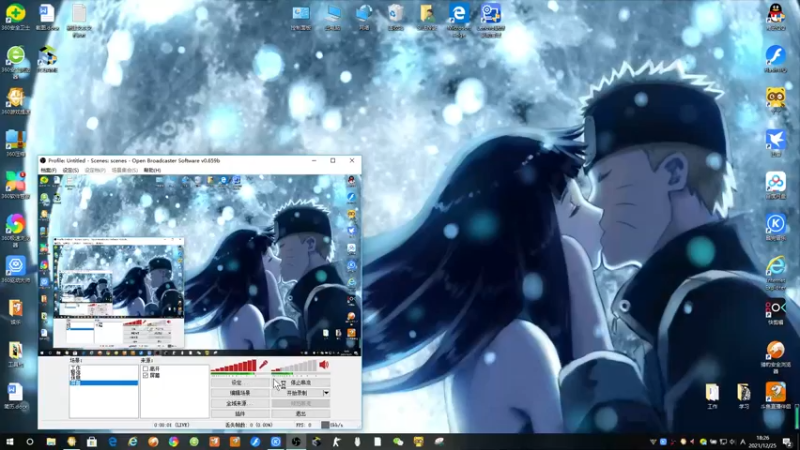
Task: Open the Douyu streaming companion desktop icon
Action: tap(776, 395)
